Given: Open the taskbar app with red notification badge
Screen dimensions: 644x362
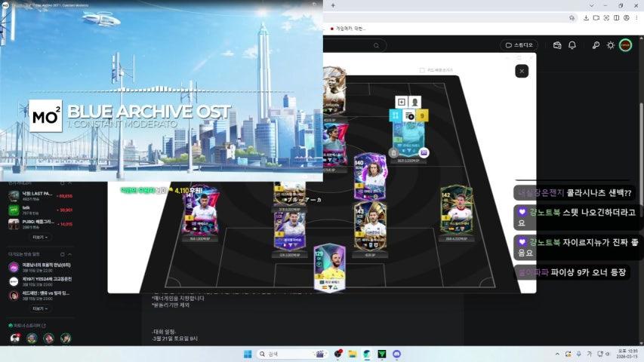Looking at the screenshot, I should point(337,354).
